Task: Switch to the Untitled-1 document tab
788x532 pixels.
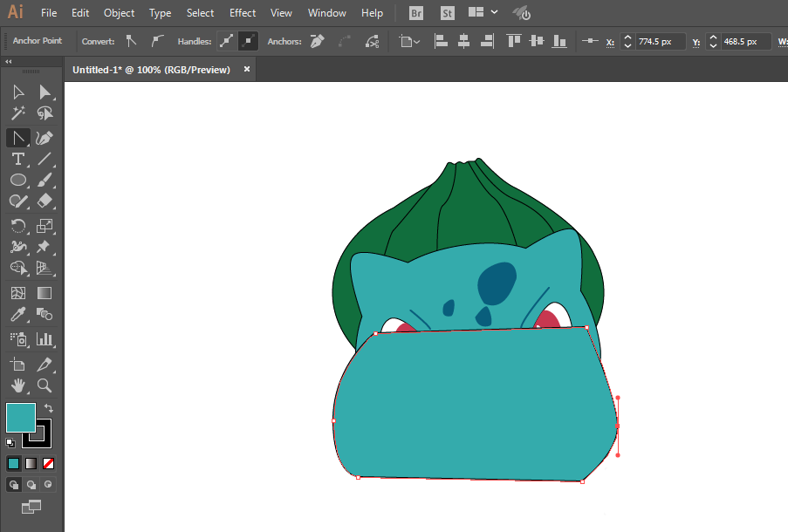Action: tap(151, 70)
